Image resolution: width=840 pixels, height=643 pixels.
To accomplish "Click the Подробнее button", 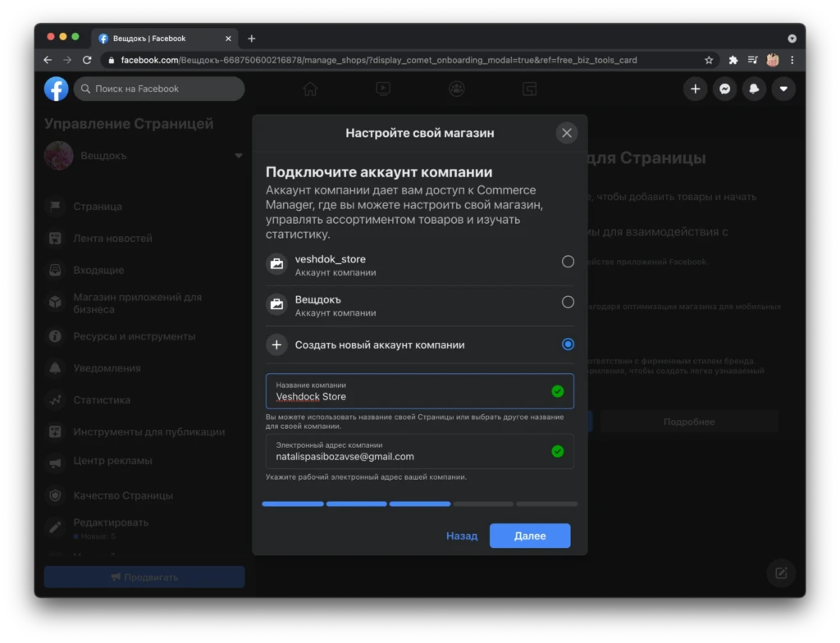I will (x=689, y=422).
